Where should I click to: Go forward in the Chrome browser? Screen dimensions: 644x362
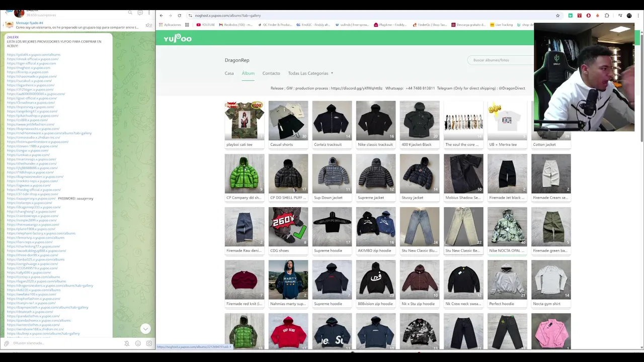[x=170, y=16]
